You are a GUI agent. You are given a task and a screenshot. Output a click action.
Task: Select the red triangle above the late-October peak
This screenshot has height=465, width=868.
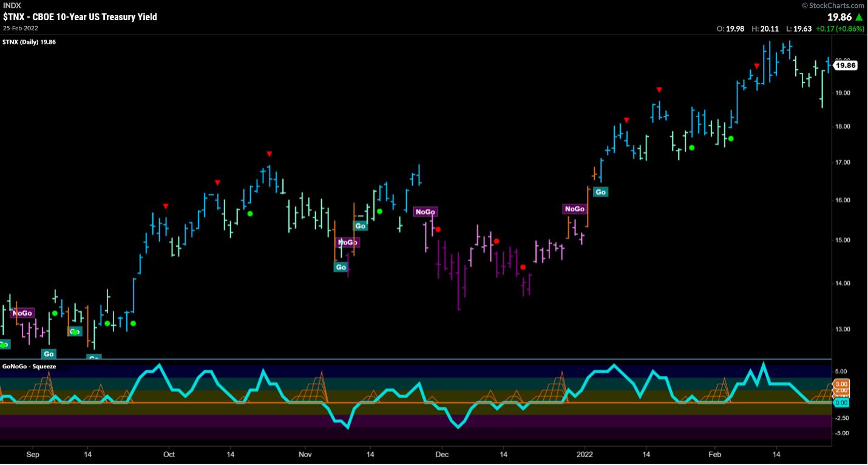click(x=269, y=154)
